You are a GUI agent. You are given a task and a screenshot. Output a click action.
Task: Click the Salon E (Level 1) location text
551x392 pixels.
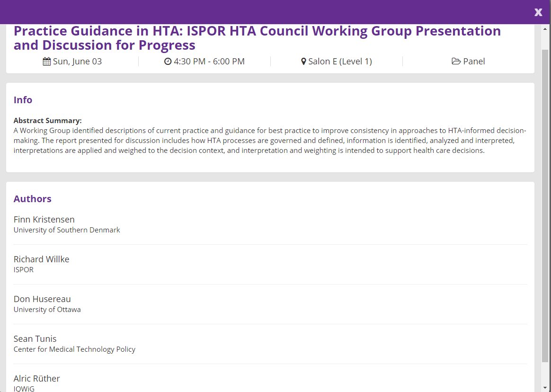(340, 62)
